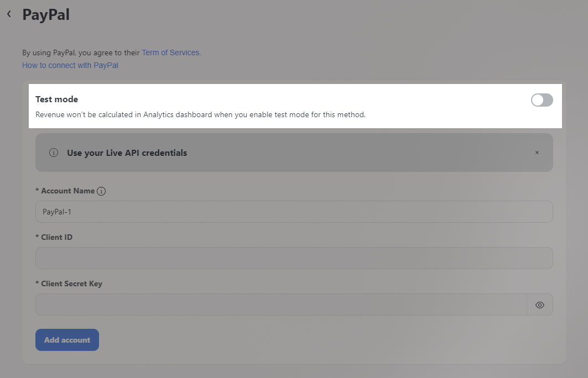588x378 pixels.
Task: Reveal the secret key with eye icon
Action: coord(540,305)
